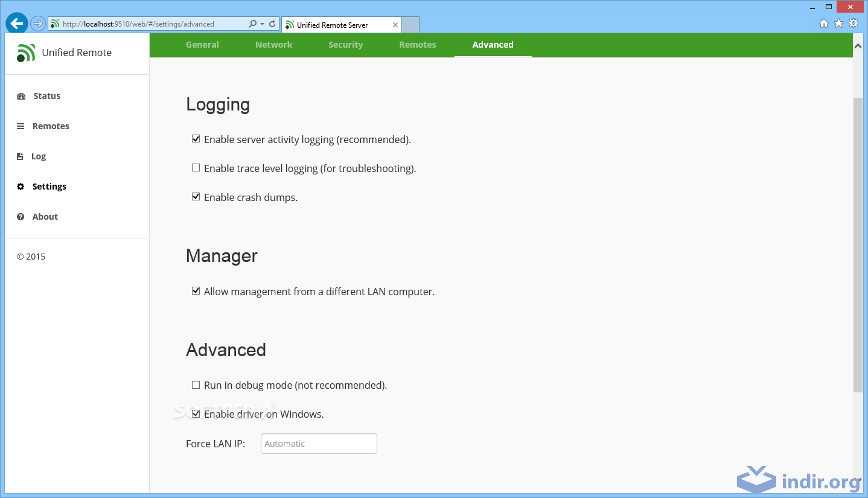Go to browser home icon
Image resolution: width=868 pixels, height=498 pixels.
click(824, 24)
